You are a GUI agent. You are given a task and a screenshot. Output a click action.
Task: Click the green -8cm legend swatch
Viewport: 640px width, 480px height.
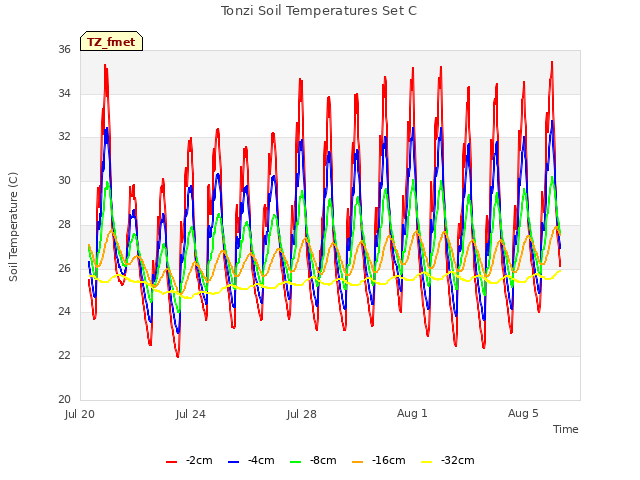coord(296,462)
